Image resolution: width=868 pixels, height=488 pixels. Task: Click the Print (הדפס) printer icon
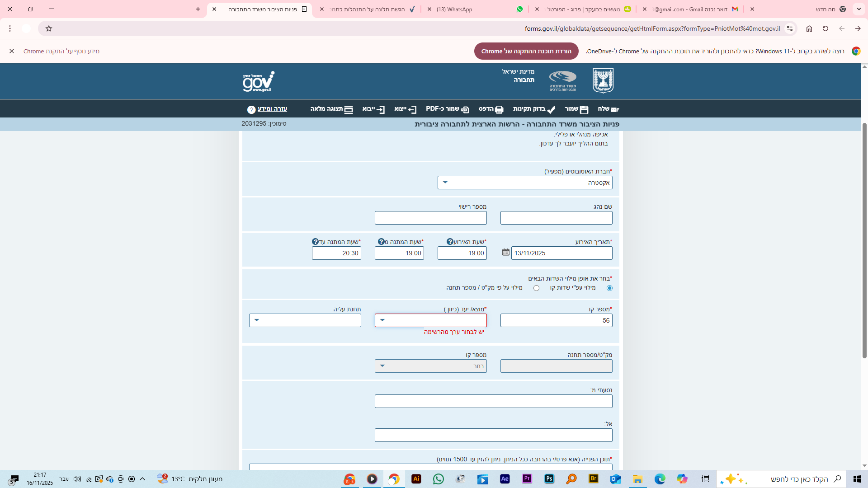499,109
